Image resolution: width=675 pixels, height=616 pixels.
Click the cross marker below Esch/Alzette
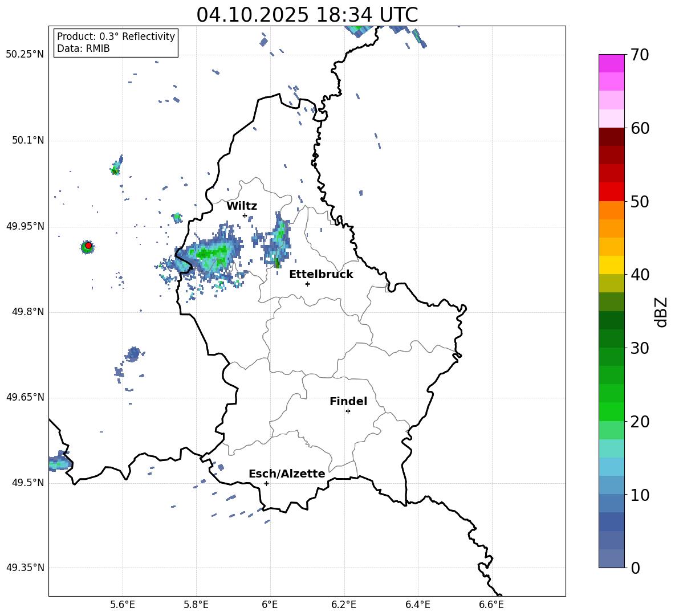pos(266,483)
